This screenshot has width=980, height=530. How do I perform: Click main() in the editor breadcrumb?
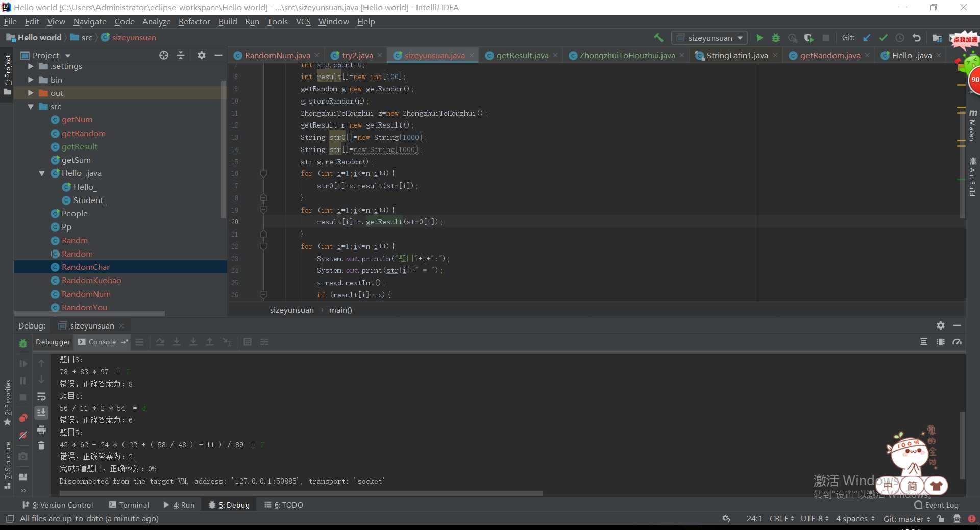point(340,310)
